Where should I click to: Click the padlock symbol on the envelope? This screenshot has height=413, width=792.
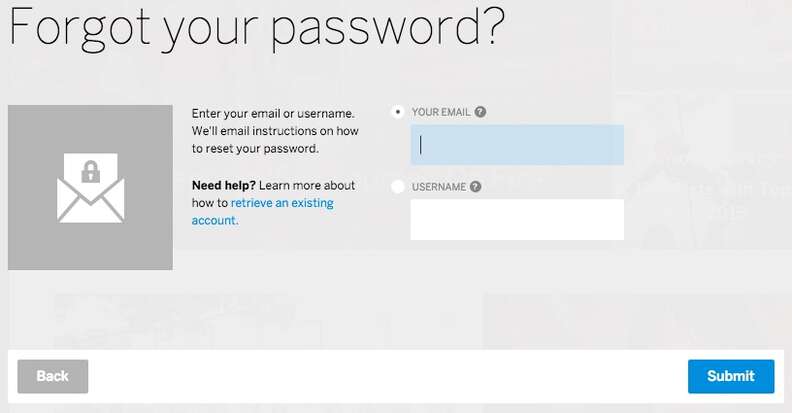pyautogui.click(x=91, y=171)
